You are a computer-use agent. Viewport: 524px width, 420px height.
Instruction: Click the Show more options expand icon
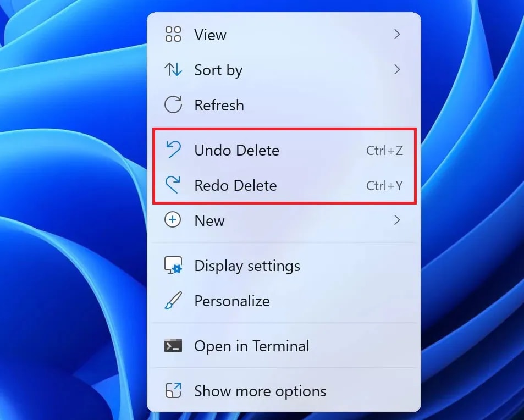pyautogui.click(x=173, y=390)
